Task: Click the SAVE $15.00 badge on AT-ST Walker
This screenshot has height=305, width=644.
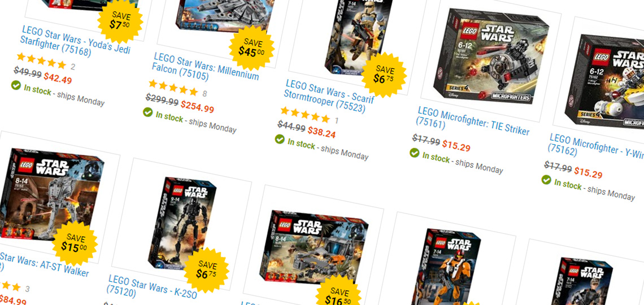Action: coord(76,243)
